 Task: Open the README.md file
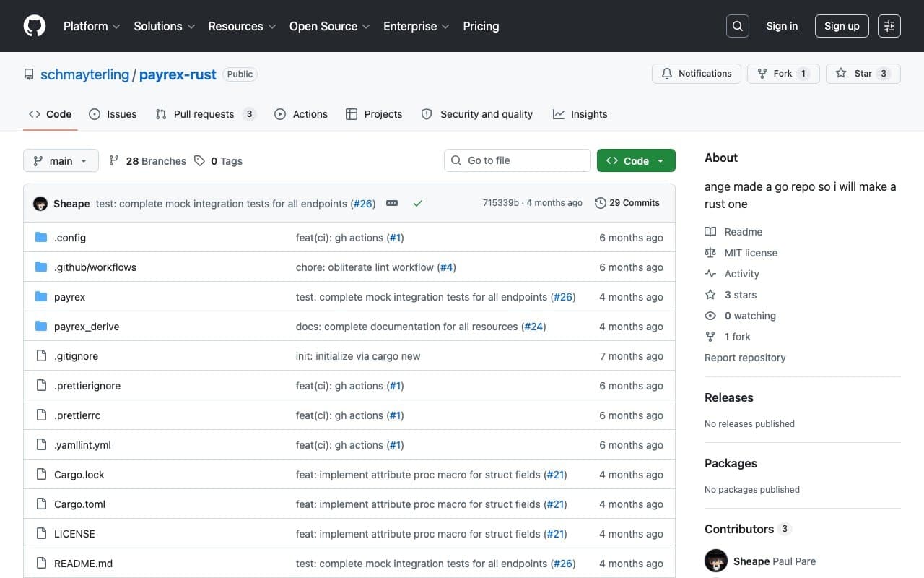click(83, 564)
